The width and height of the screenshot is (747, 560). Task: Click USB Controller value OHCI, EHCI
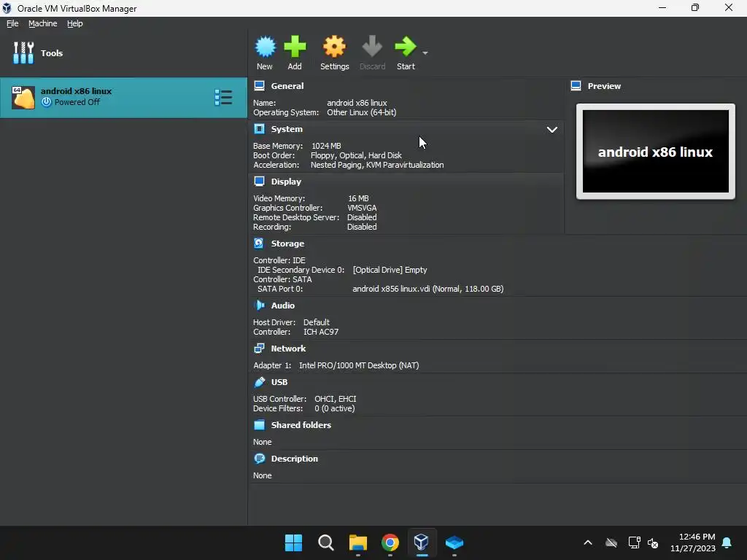pyautogui.click(x=336, y=399)
